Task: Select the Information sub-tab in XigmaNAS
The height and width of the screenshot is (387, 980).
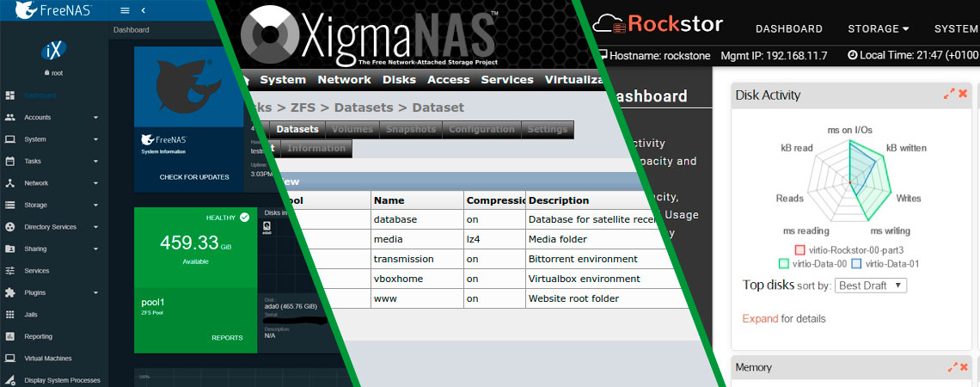Action: 316,148
